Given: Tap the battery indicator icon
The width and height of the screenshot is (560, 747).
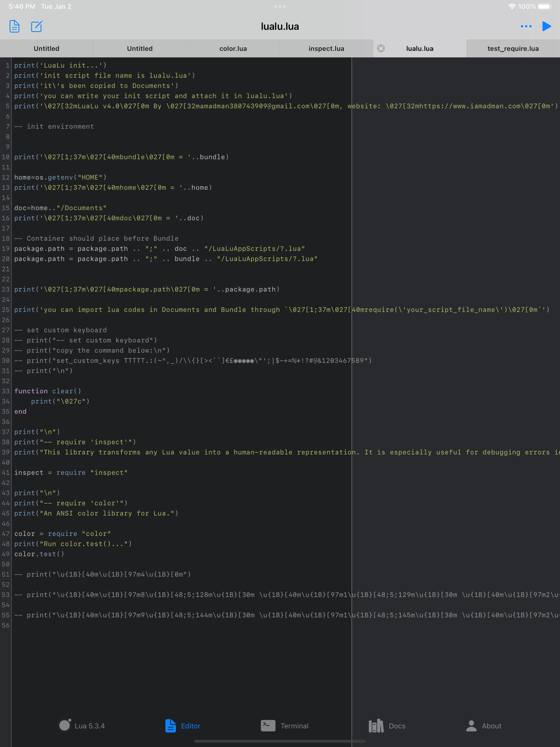Looking at the screenshot, I should point(544,6).
